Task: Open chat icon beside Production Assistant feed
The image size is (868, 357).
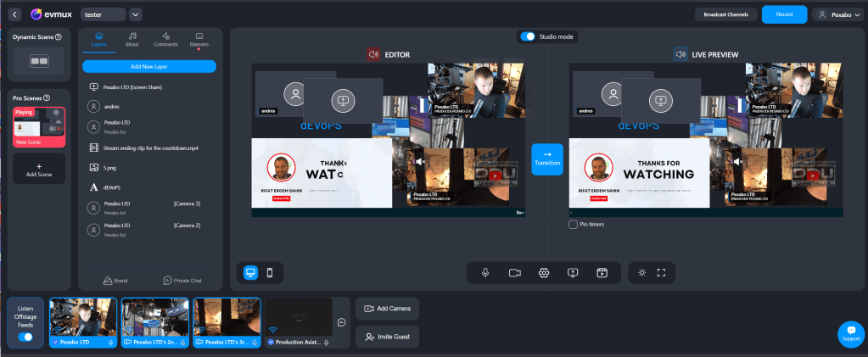Action: (342, 323)
